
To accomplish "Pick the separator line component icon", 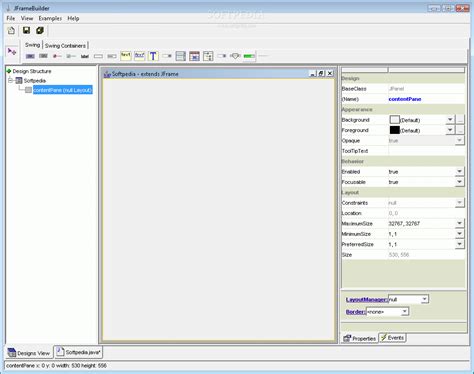I will point(263,56).
